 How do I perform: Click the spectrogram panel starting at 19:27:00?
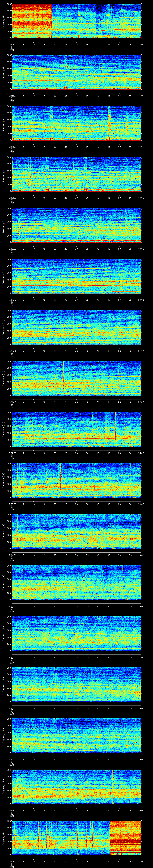[x=76, y=685]
